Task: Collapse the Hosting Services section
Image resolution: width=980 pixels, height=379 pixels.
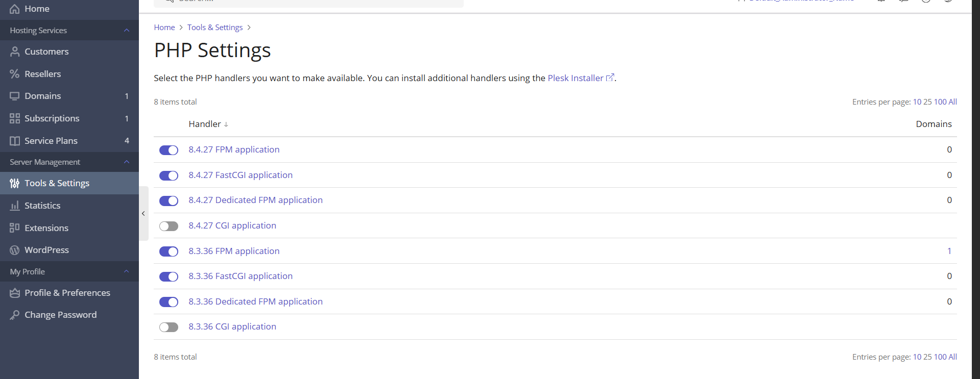Action: pos(127,31)
